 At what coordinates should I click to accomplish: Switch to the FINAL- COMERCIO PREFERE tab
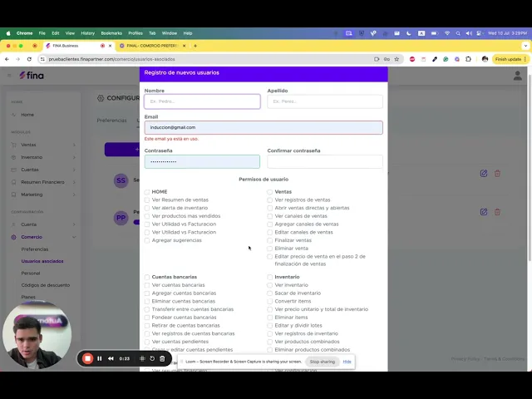tap(152, 46)
